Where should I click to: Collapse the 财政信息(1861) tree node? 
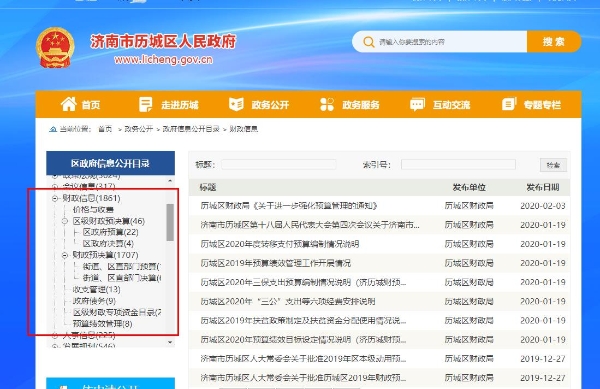click(x=55, y=198)
